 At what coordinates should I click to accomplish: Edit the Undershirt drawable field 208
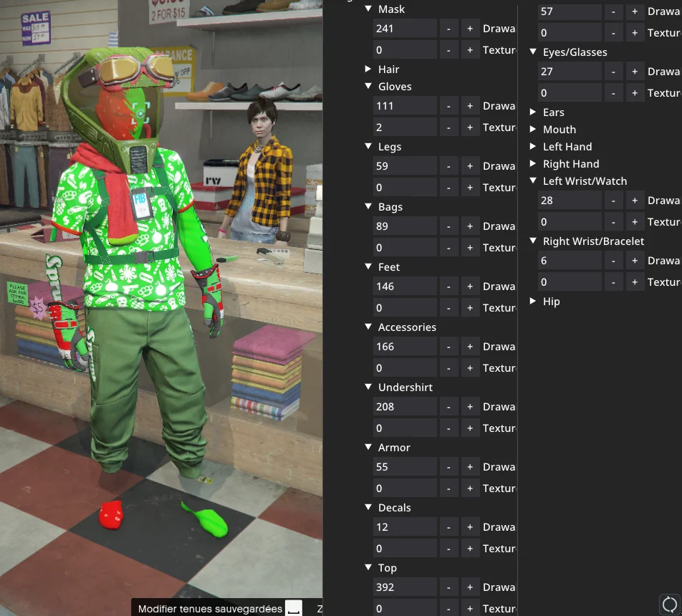(405, 407)
